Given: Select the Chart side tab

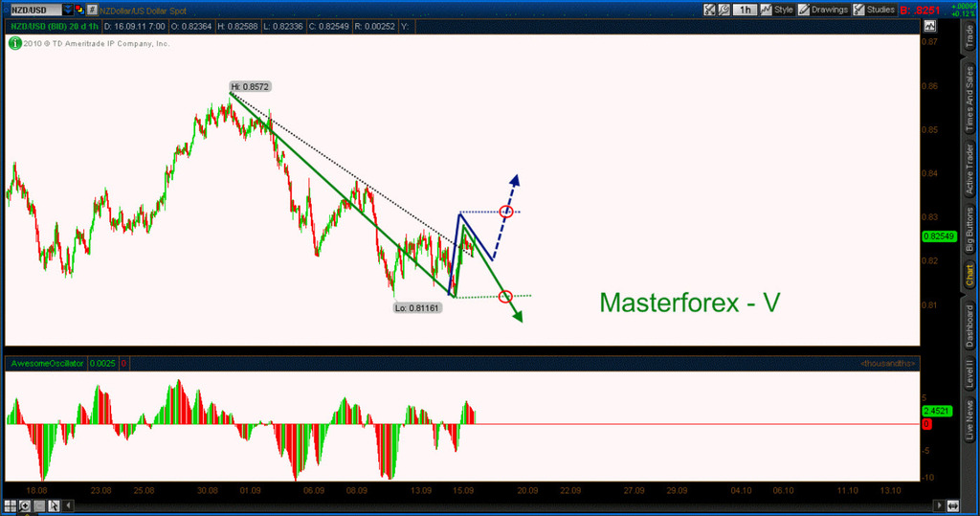Looking at the screenshot, I should tap(969, 275).
